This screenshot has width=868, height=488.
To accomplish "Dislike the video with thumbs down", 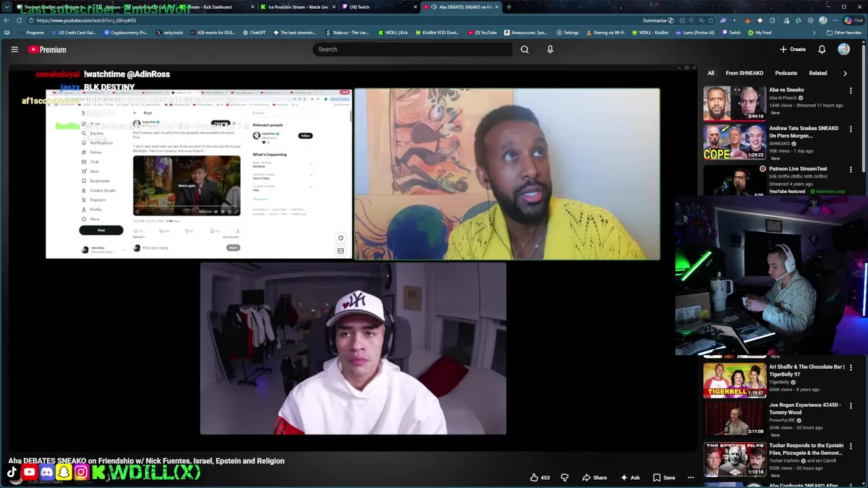I will pyautogui.click(x=564, y=478).
